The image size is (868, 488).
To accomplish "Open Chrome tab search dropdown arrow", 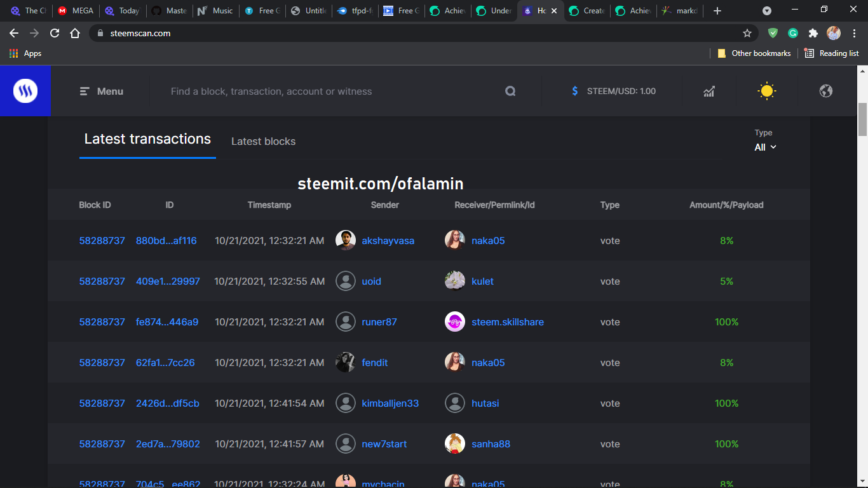I will point(767,11).
